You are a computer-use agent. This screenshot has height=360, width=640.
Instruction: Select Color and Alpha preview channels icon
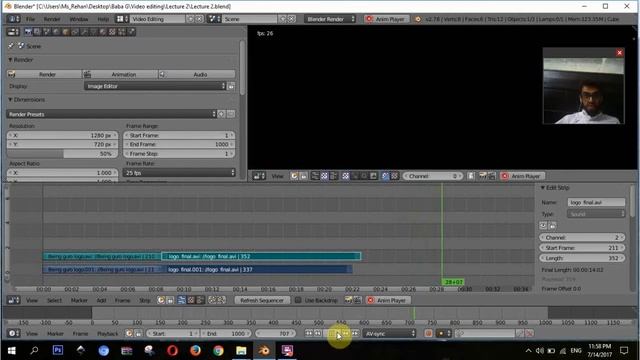point(385,176)
